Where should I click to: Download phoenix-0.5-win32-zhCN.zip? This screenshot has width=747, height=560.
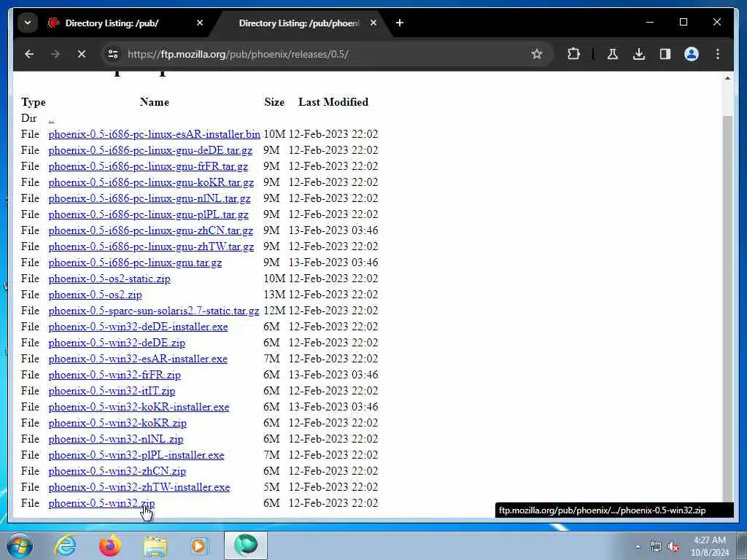pos(117,472)
